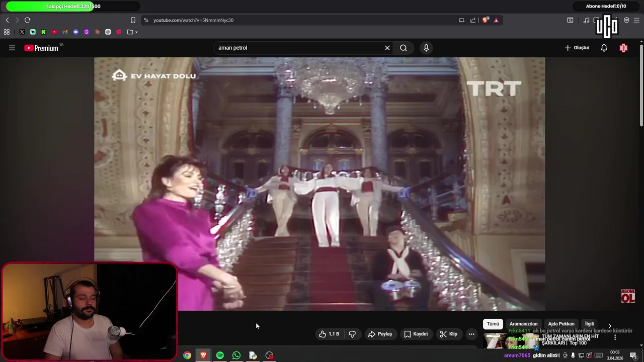Click the Oluştur create button
The image size is (644, 362).
pos(577,48)
